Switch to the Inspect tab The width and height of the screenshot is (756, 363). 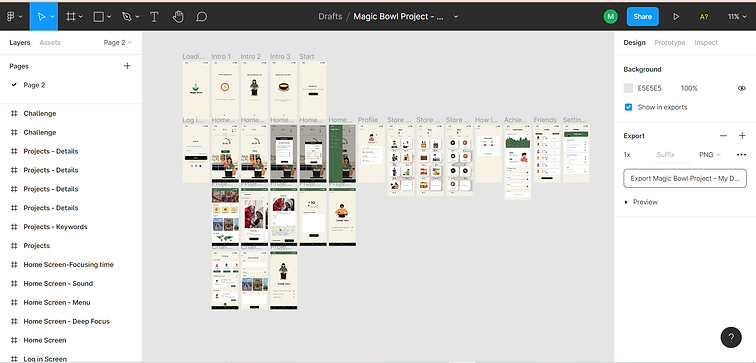click(x=706, y=42)
